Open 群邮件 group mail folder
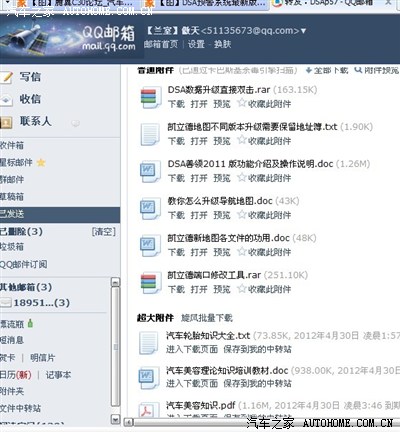The image size is (400, 432). (12, 180)
